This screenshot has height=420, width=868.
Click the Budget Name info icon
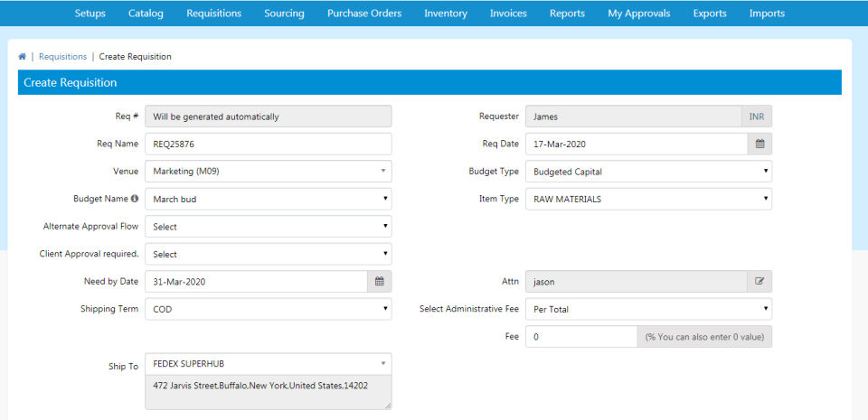135,199
